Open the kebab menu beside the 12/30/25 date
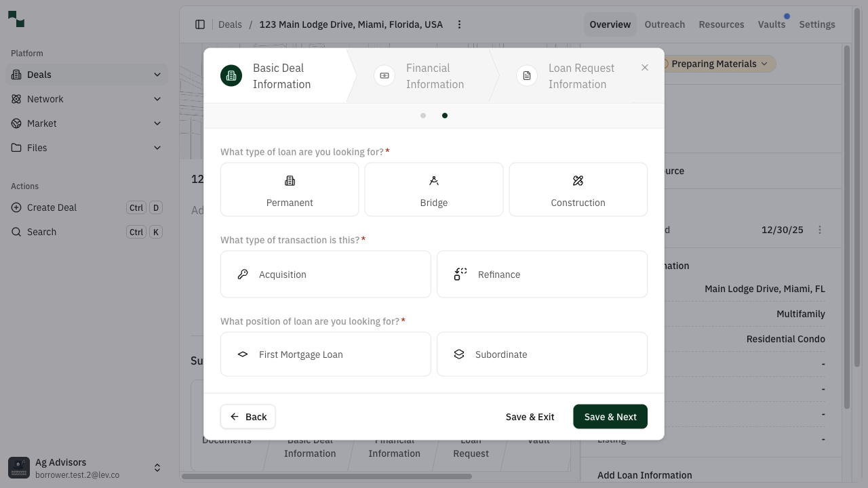The width and height of the screenshot is (868, 488). tap(820, 230)
